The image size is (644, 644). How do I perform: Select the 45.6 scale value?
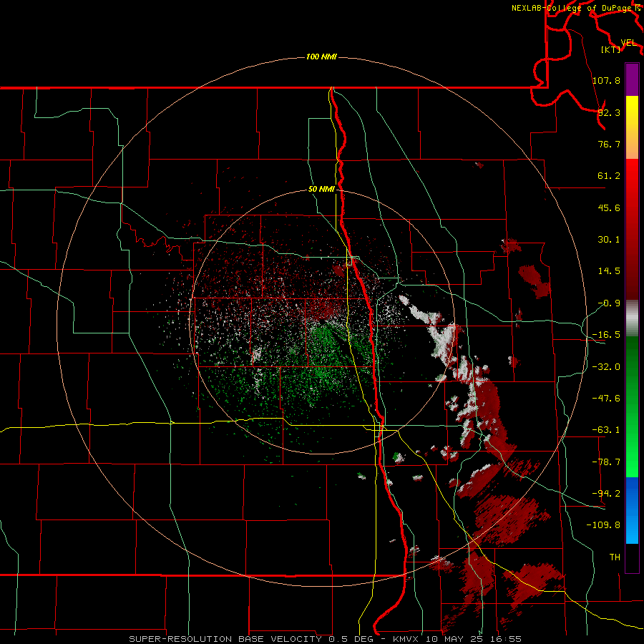(609, 208)
